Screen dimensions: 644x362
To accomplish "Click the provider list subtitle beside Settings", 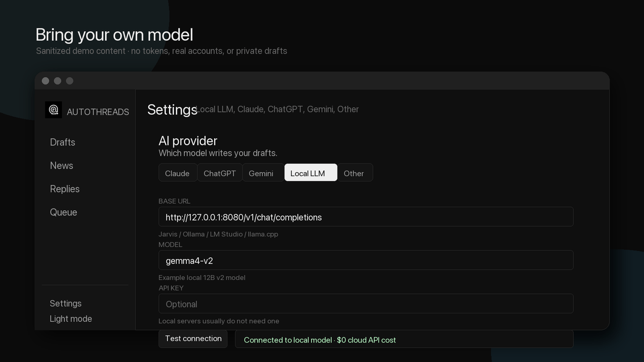I will coord(278,109).
